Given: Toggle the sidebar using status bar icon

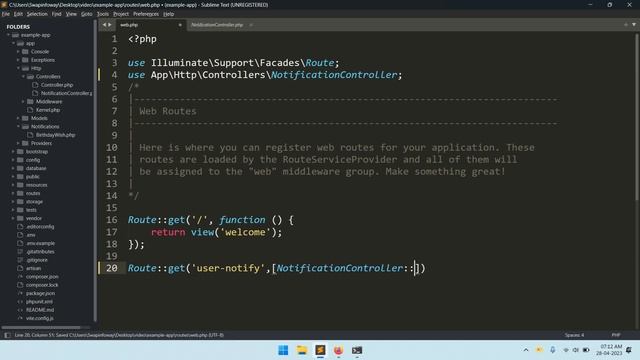Looking at the screenshot, I should (7, 335).
